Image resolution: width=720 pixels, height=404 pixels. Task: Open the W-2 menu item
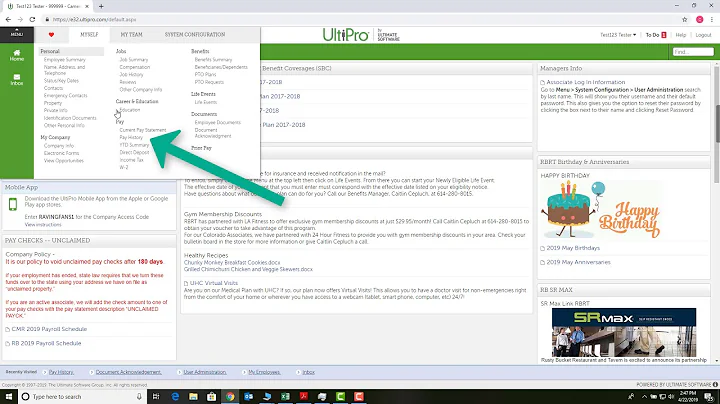[124, 167]
